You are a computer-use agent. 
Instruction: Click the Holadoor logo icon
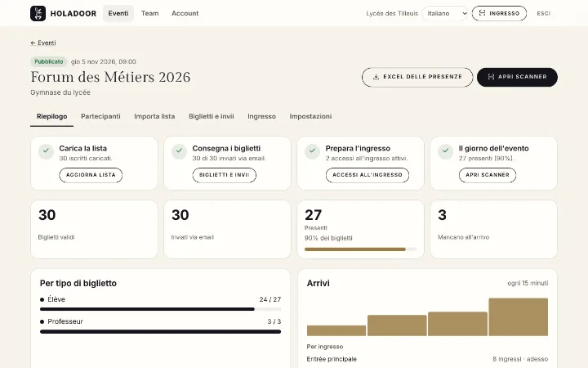(x=38, y=14)
